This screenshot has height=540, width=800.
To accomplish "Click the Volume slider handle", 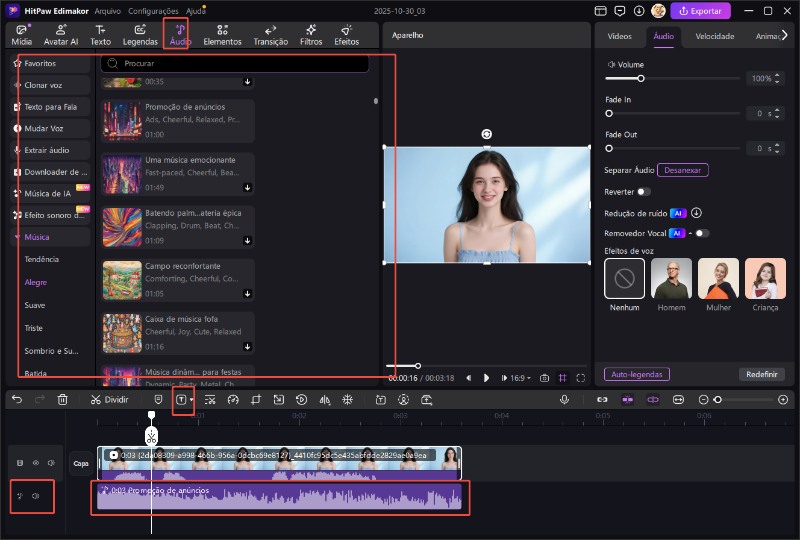I will 641,79.
